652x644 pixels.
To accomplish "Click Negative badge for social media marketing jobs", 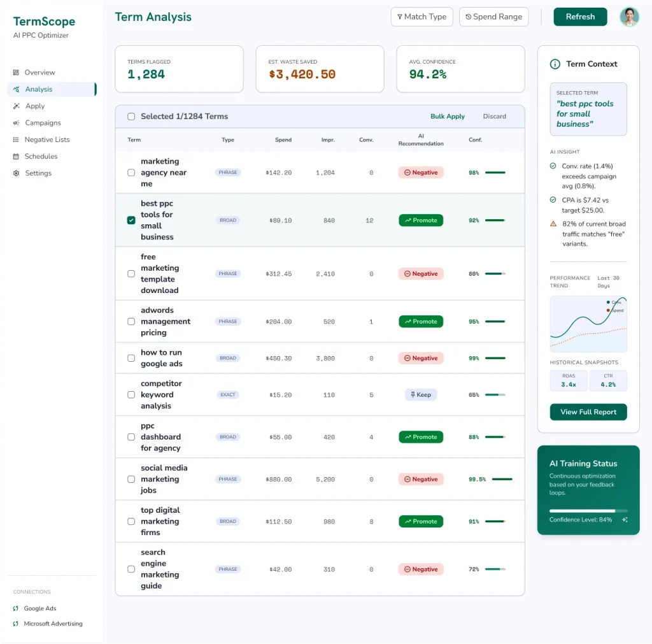I will point(421,479).
